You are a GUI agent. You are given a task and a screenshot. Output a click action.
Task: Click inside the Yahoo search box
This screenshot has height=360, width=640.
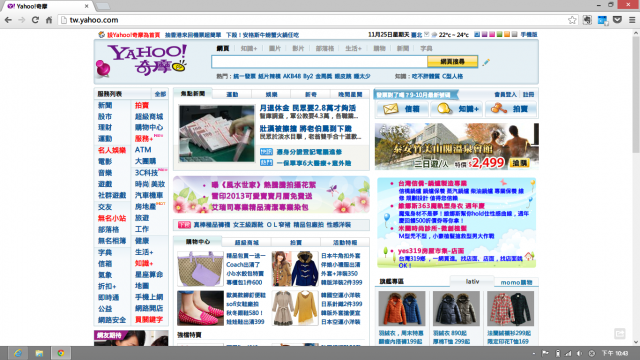pyautogui.click(x=319, y=62)
